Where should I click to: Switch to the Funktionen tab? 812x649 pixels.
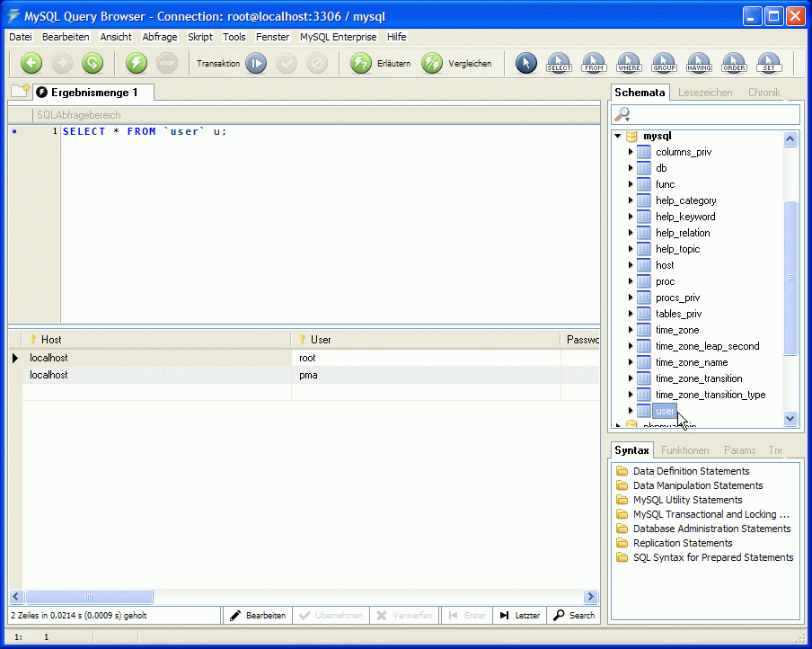(x=684, y=449)
